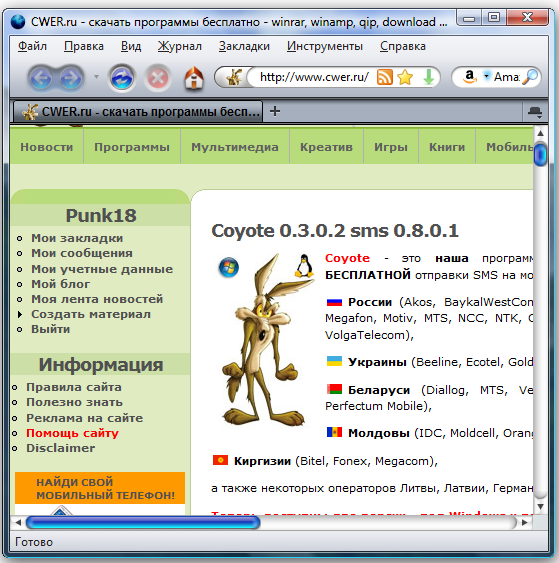Open the Home page icon
559x563 pixels.
pos(194,78)
